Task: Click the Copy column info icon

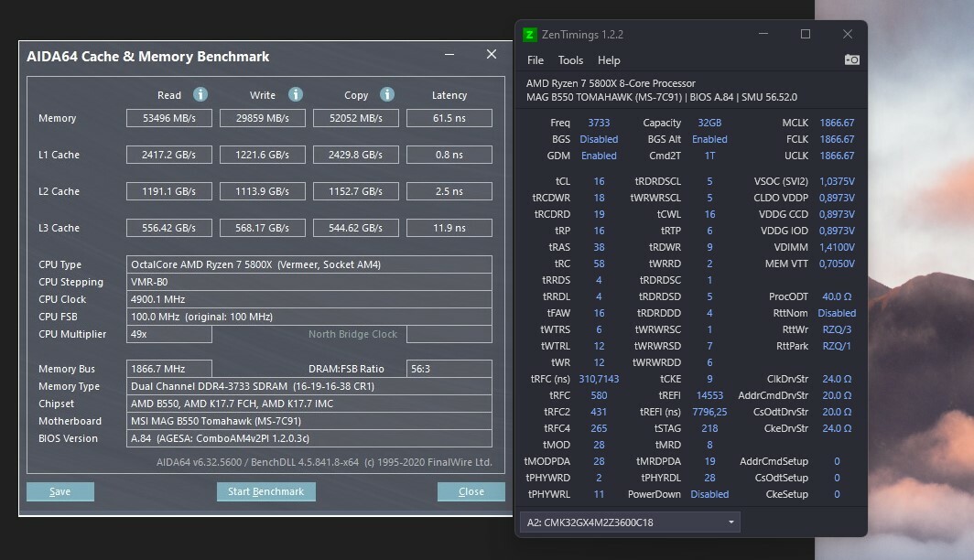Action: pos(387,94)
